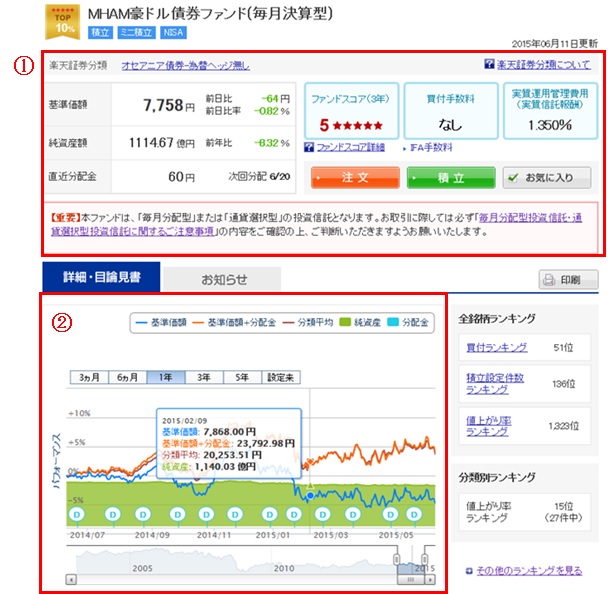The image size is (614, 594).
Task: Open IFA手数料 link
Action: tap(431, 148)
